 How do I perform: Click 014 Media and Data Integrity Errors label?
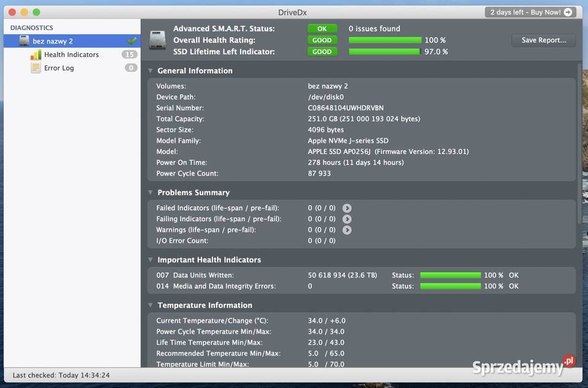pyautogui.click(x=216, y=286)
